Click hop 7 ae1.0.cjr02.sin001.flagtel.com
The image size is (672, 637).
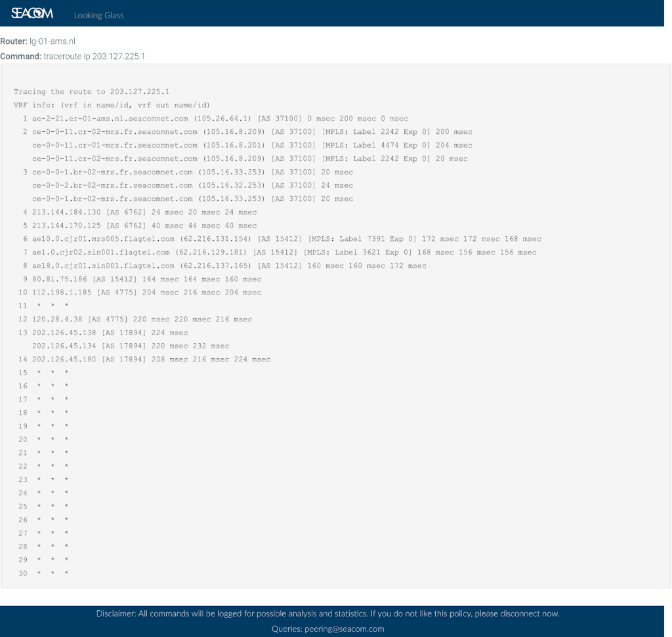point(100,253)
